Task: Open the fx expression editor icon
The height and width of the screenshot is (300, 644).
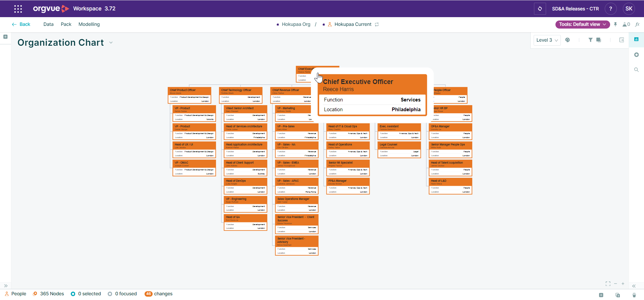Action: (x=637, y=24)
